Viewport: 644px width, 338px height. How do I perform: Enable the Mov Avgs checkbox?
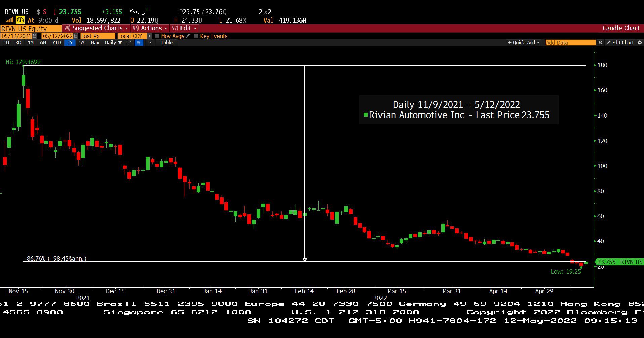(157, 36)
